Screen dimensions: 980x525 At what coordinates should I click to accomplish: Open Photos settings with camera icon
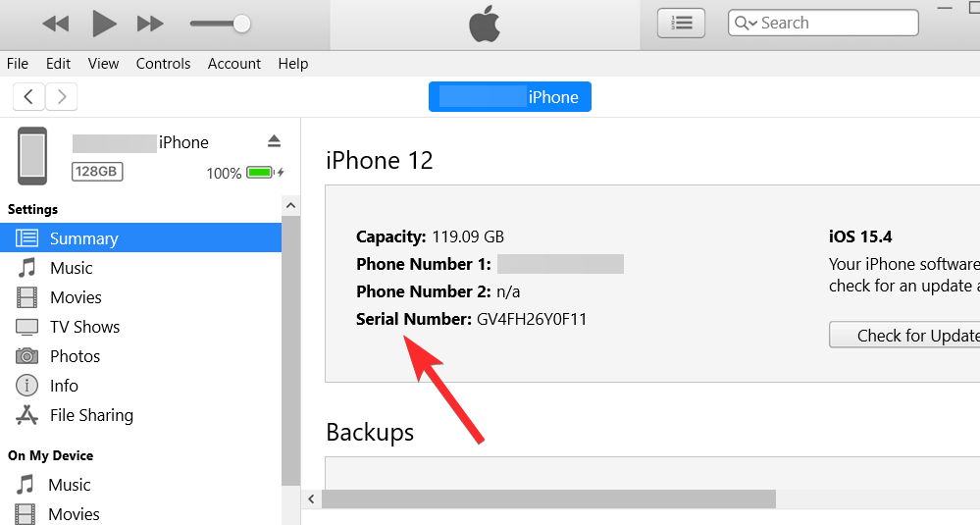pos(75,356)
